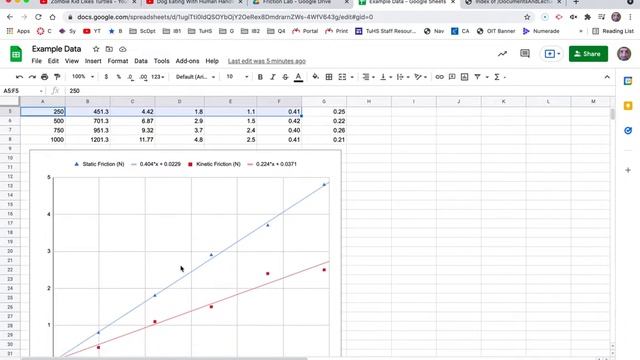The image size is (640, 360).
Task: Open the zoom 100% dropdown
Action: point(83,77)
